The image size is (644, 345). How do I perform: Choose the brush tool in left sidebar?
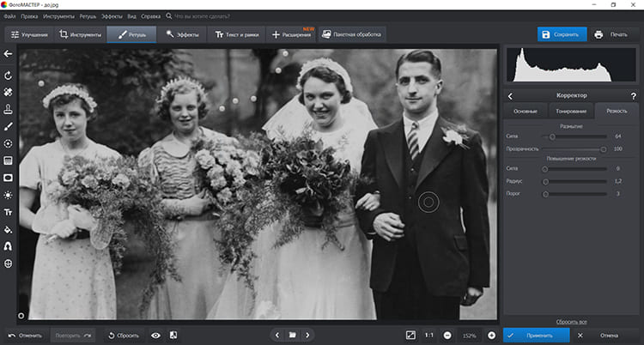tap(8, 126)
